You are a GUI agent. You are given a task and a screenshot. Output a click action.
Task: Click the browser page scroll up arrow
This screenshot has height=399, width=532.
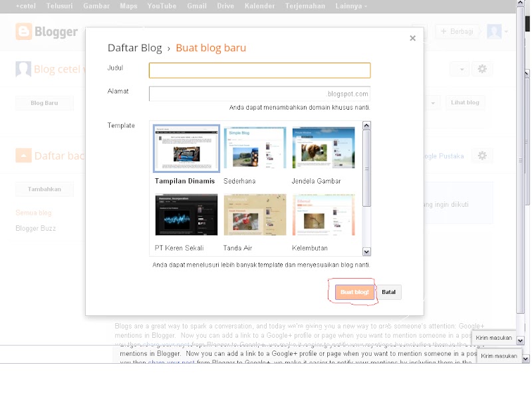(x=520, y=3)
